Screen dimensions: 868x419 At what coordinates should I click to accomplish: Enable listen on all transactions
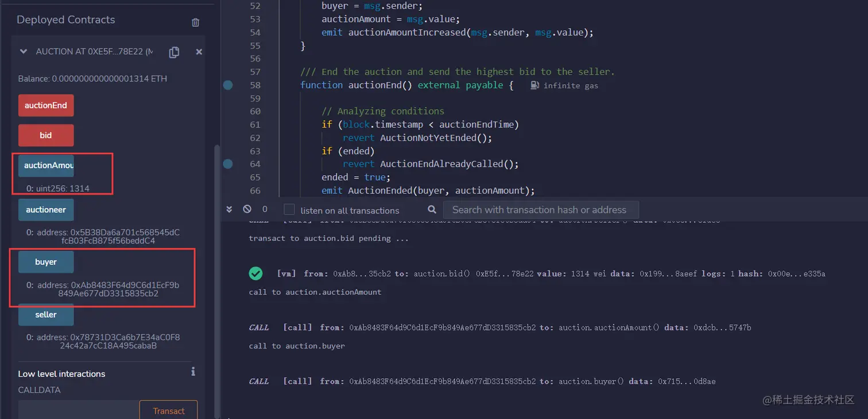[289, 209]
